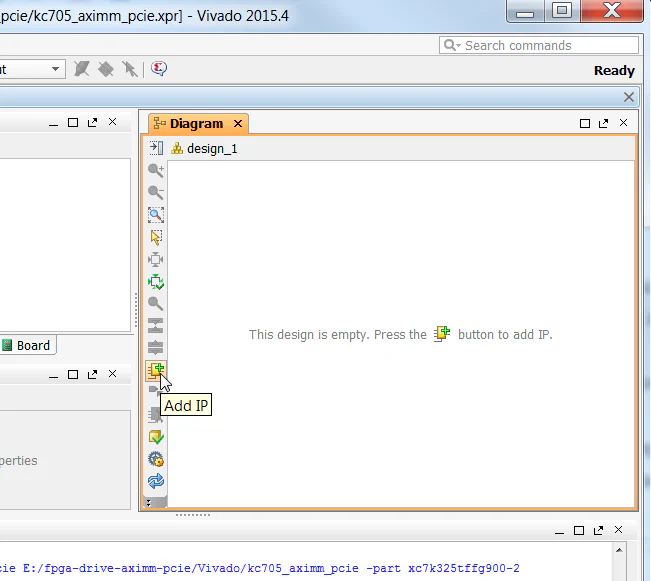This screenshot has height=581, width=651.
Task: Close the properties panel
Action: click(x=112, y=374)
